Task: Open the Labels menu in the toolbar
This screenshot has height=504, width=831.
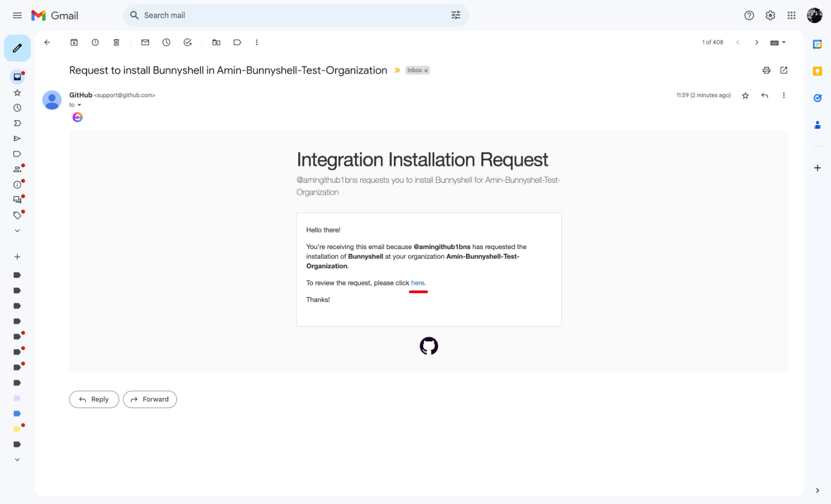Action: [x=237, y=42]
